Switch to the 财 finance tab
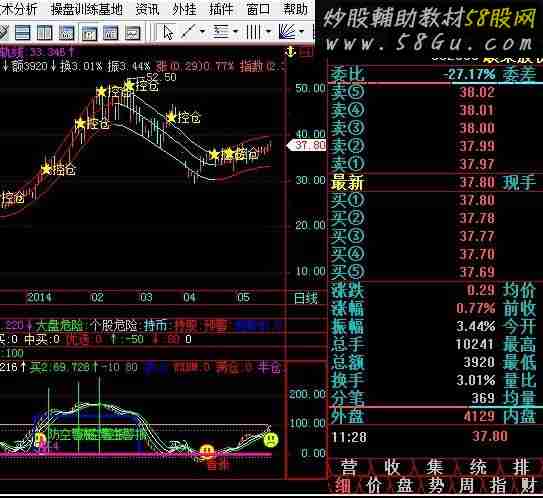This screenshot has height=498, width=543. click(528, 486)
